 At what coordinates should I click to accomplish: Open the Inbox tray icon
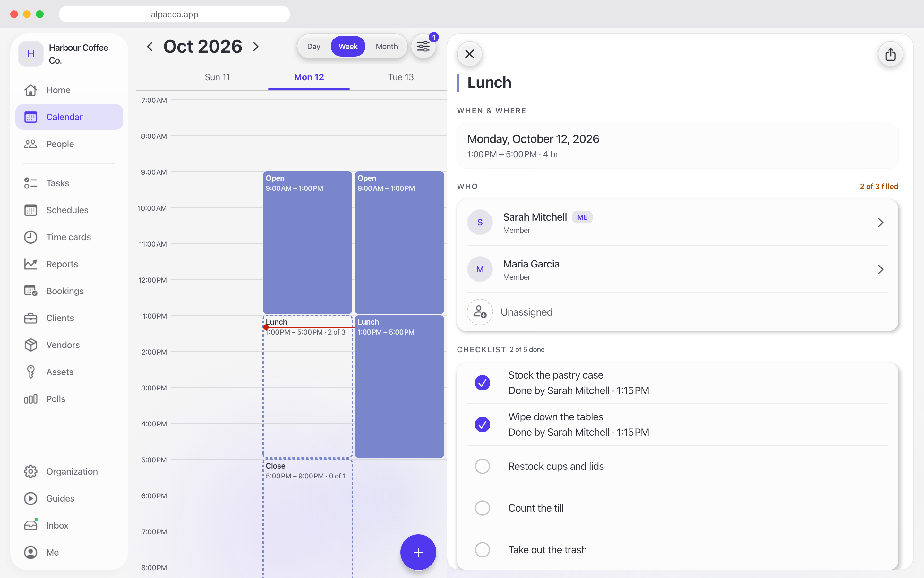(30, 525)
